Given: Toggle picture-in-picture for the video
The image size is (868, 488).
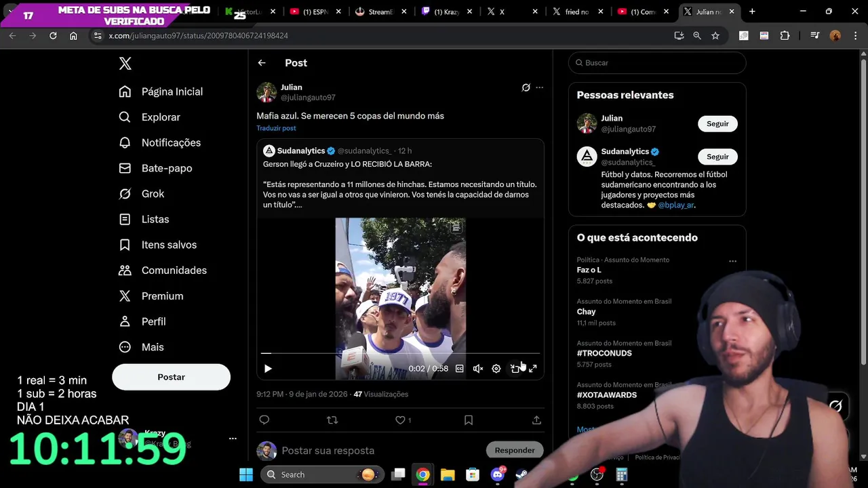Looking at the screenshot, I should coord(515,369).
